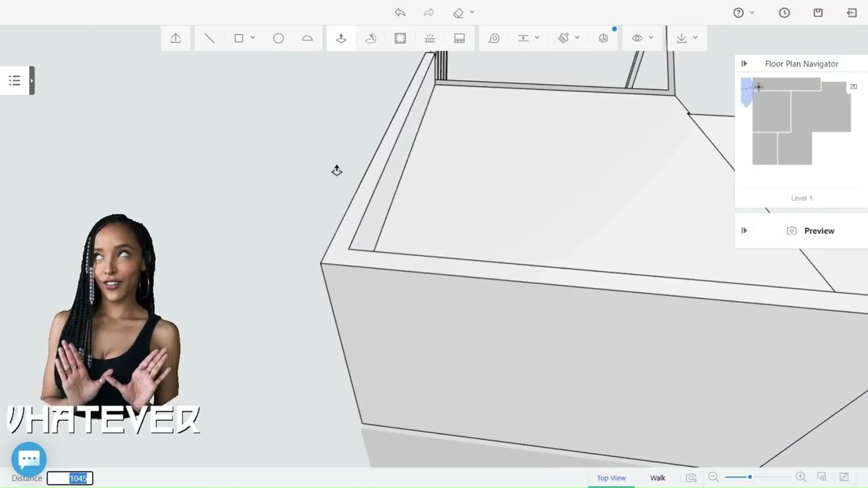
Task: Open the Help icon
Action: click(738, 13)
